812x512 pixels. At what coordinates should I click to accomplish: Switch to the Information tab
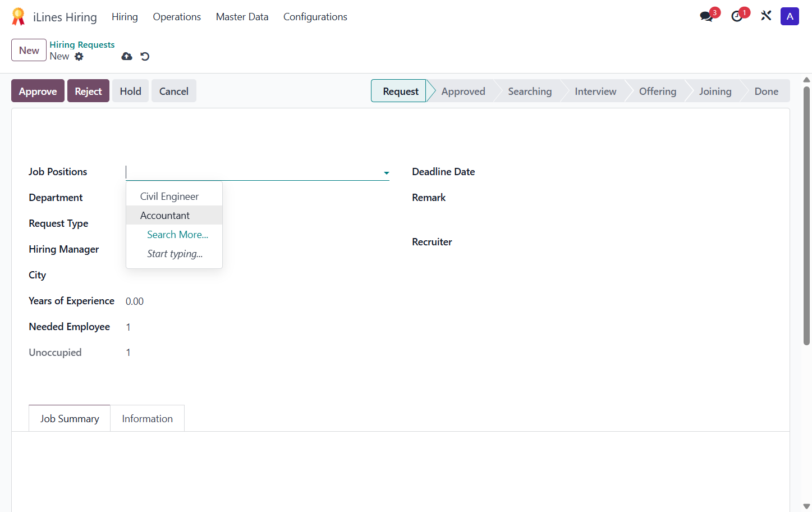(147, 418)
